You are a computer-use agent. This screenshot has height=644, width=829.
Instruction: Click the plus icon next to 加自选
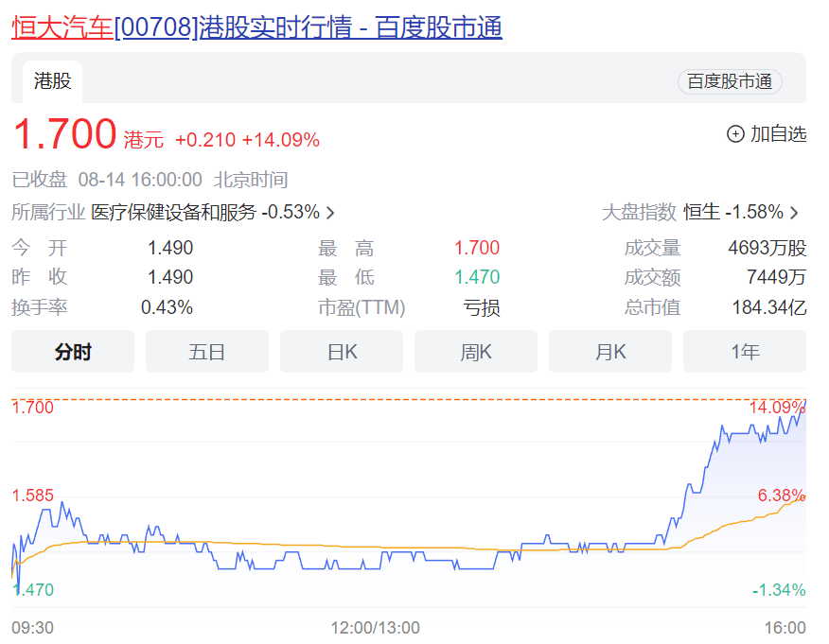735,134
